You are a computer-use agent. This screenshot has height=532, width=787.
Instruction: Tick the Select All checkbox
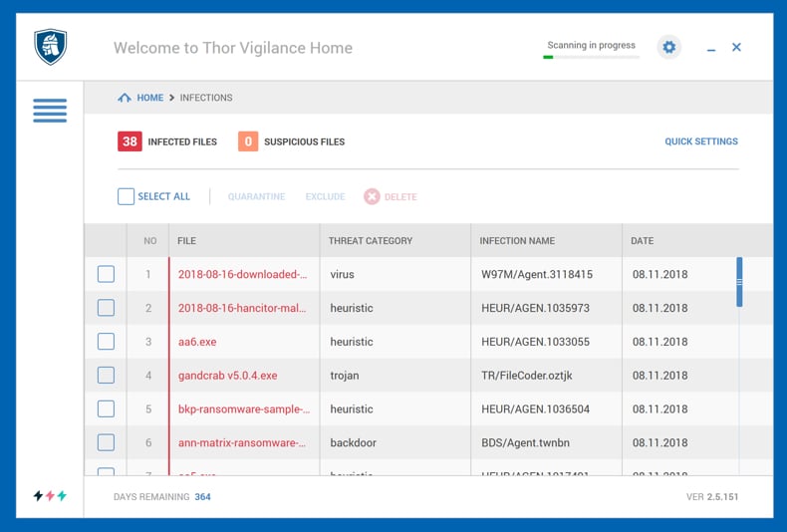[x=126, y=196]
